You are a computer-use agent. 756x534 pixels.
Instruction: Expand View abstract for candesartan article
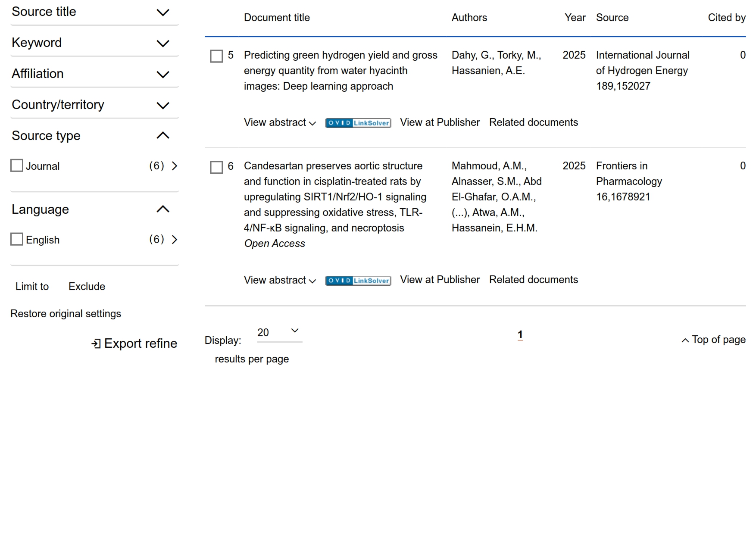tap(280, 280)
